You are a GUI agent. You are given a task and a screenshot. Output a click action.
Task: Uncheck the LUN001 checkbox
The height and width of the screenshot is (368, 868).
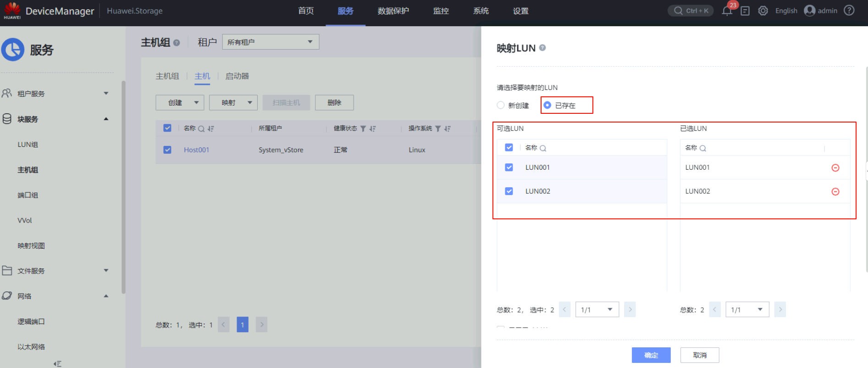coord(509,167)
